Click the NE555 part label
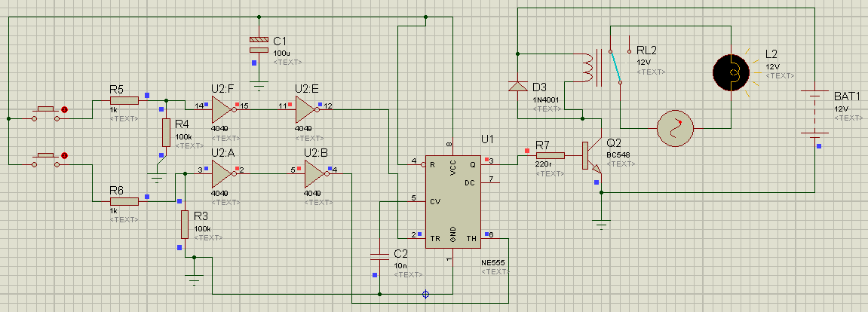Viewport: 868px width, 312px height. tap(492, 262)
